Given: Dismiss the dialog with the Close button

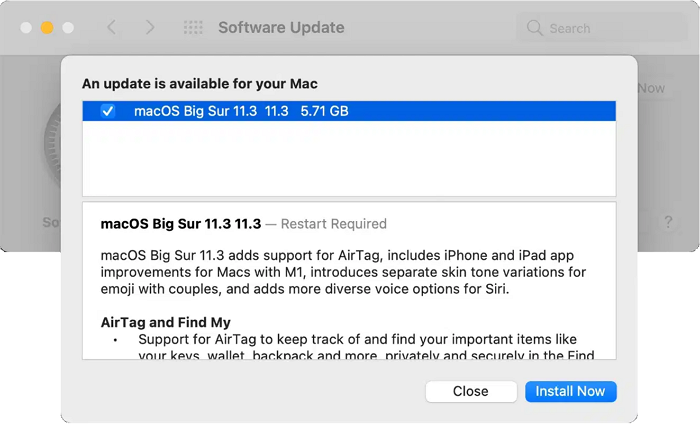Looking at the screenshot, I should (x=470, y=391).
